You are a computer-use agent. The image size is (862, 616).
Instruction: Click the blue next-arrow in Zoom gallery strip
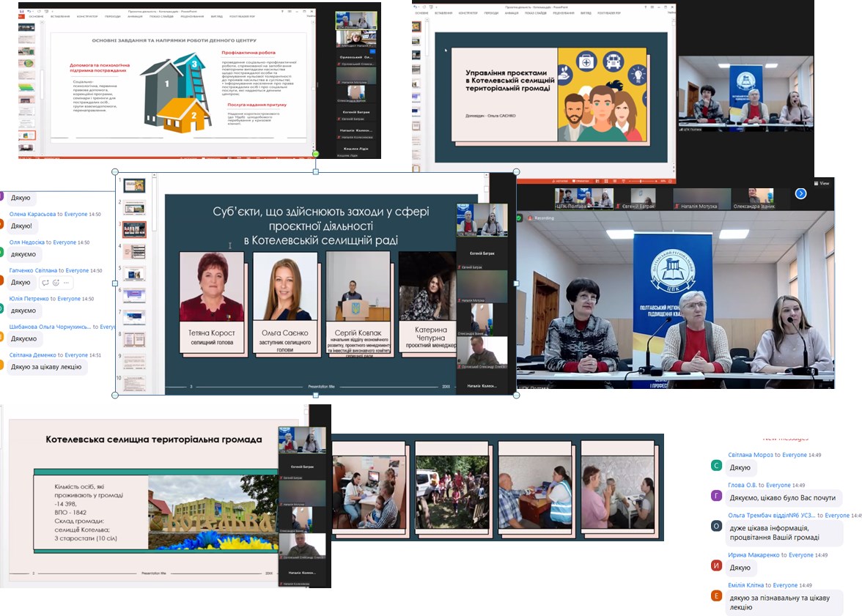click(x=800, y=193)
